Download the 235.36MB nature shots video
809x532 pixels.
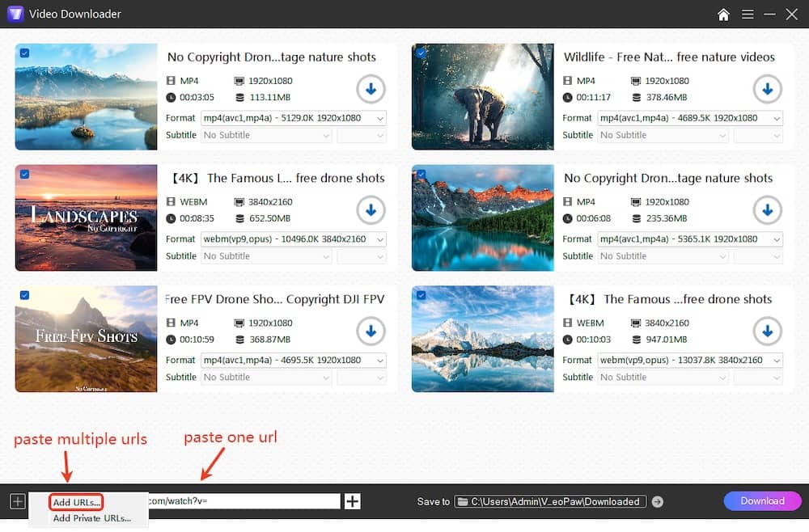pyautogui.click(x=767, y=210)
